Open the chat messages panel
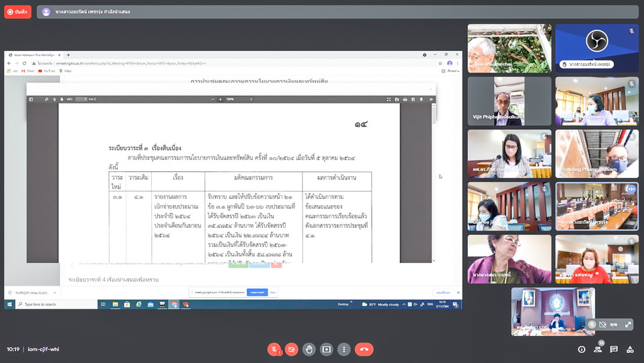This screenshot has height=363, width=644. coord(614,350)
